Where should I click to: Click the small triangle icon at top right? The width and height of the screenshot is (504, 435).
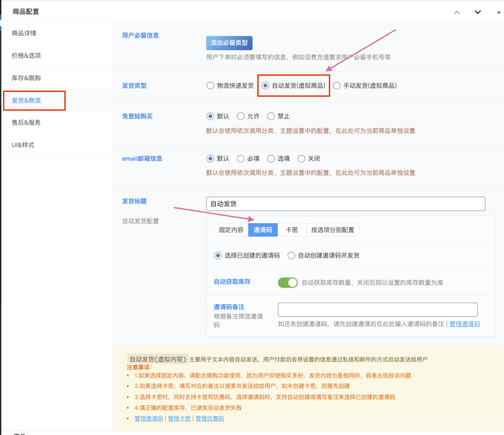pyautogui.click(x=498, y=12)
